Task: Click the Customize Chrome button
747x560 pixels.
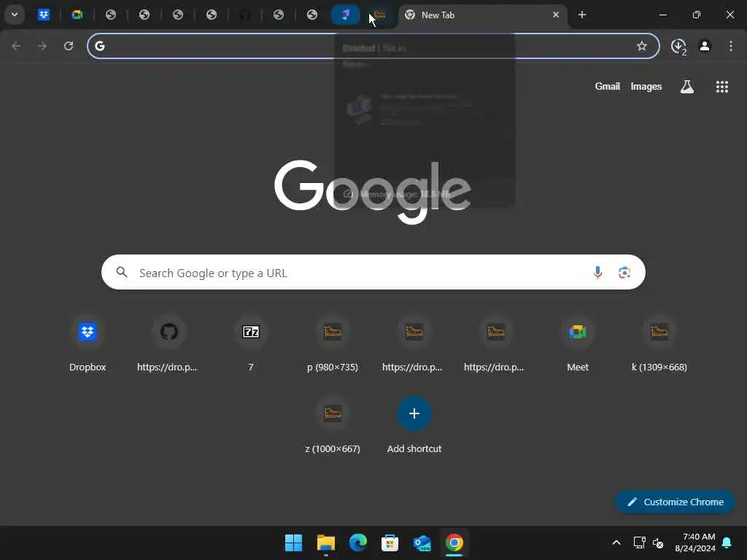Action: (675, 502)
